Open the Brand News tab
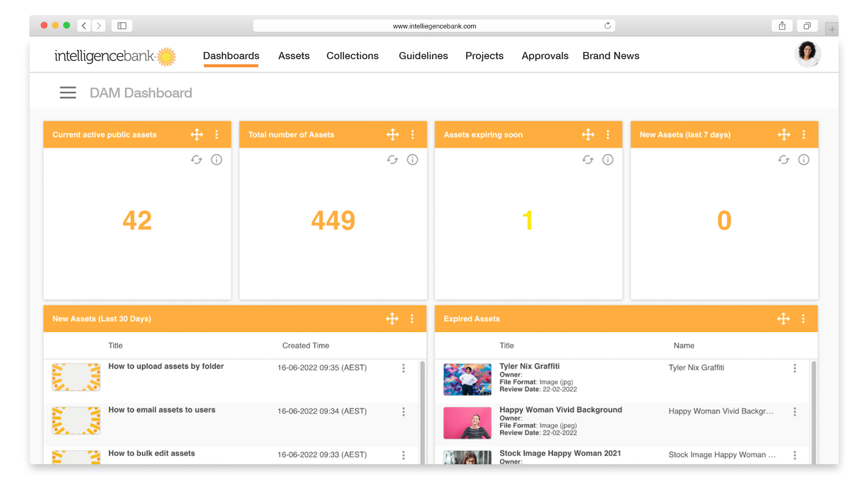Image resolution: width=868 pixels, height=488 pixels. pyautogui.click(x=611, y=56)
